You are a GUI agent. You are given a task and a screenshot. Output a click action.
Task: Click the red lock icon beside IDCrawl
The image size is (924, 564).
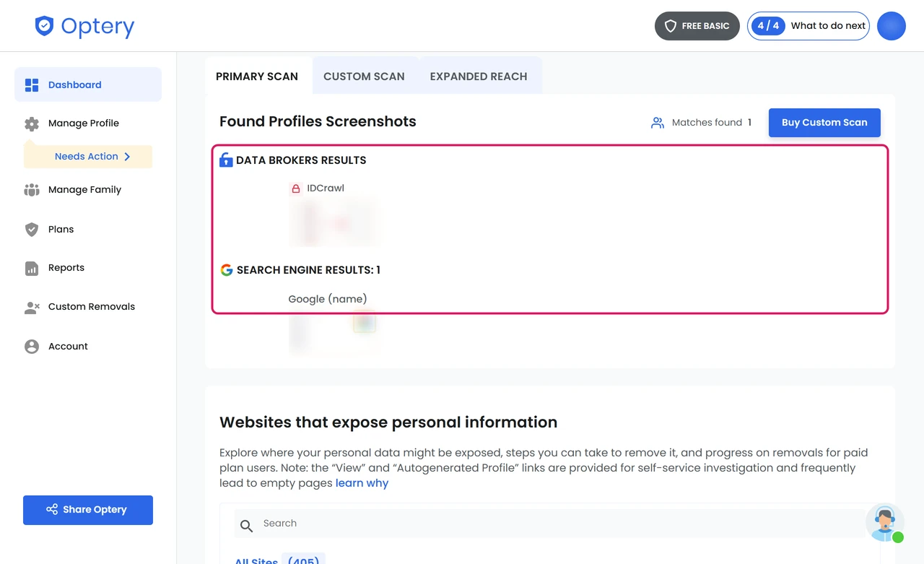295,188
